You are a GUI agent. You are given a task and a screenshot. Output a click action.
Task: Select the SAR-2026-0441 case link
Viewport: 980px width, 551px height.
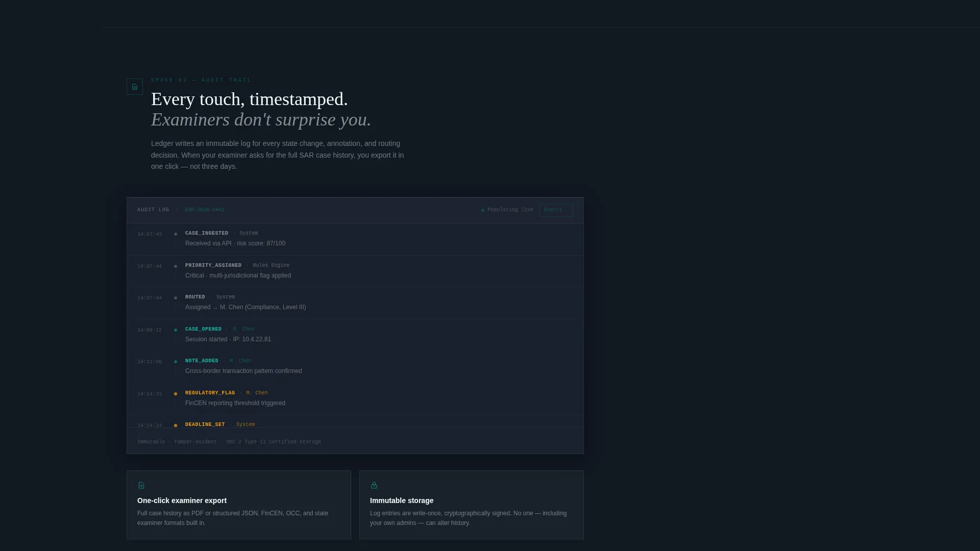tap(204, 210)
